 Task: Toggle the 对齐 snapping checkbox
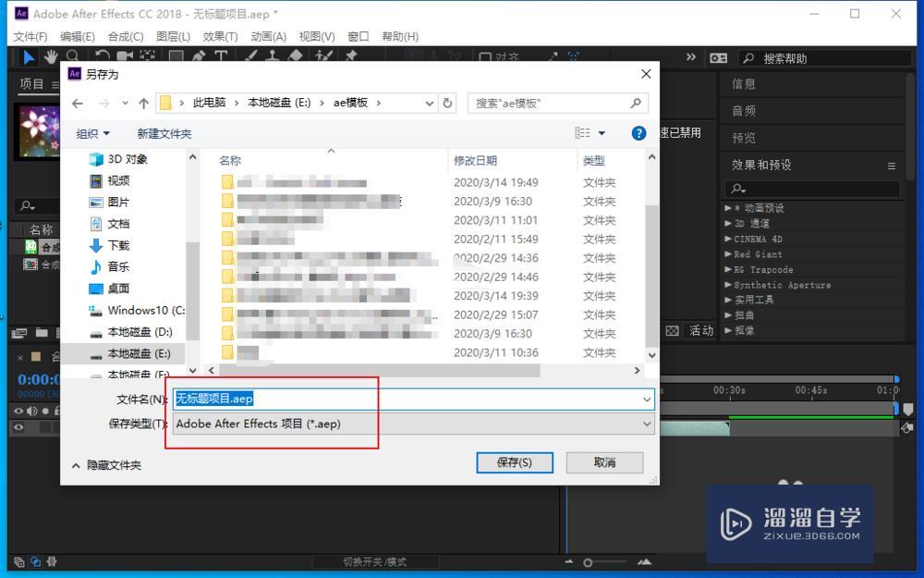(485, 57)
